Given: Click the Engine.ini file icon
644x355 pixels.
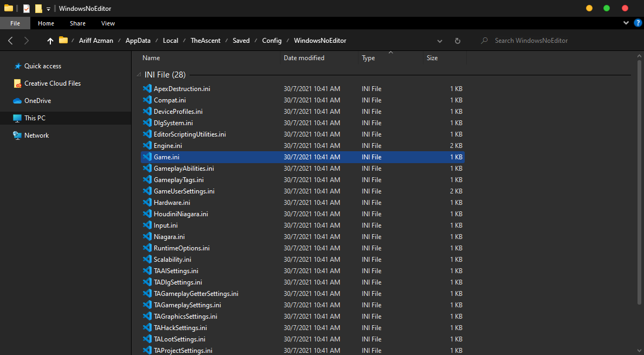Looking at the screenshot, I should 147,146.
